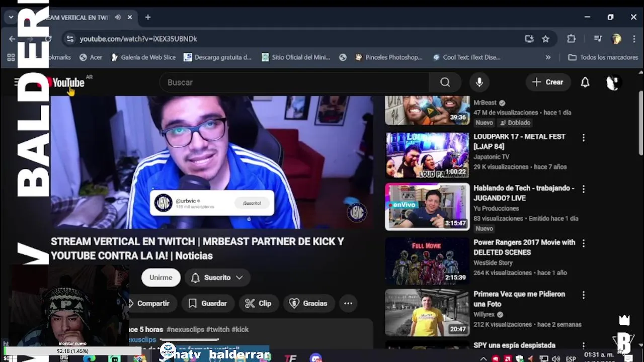The height and width of the screenshot is (362, 644).
Task: Play LOUDPARK 17 METAL FEST thumbnail
Action: tap(427, 155)
